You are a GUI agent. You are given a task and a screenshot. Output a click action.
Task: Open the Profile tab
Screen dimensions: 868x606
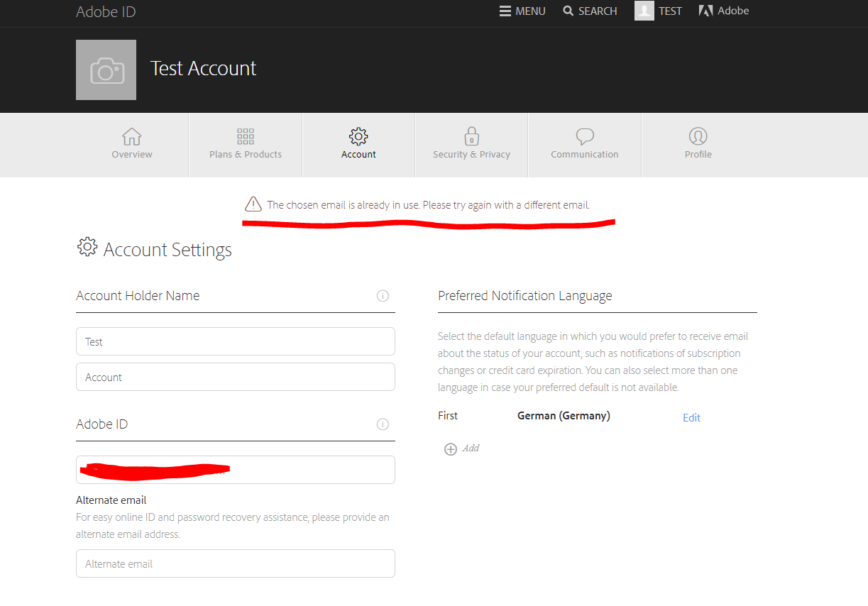point(698,144)
